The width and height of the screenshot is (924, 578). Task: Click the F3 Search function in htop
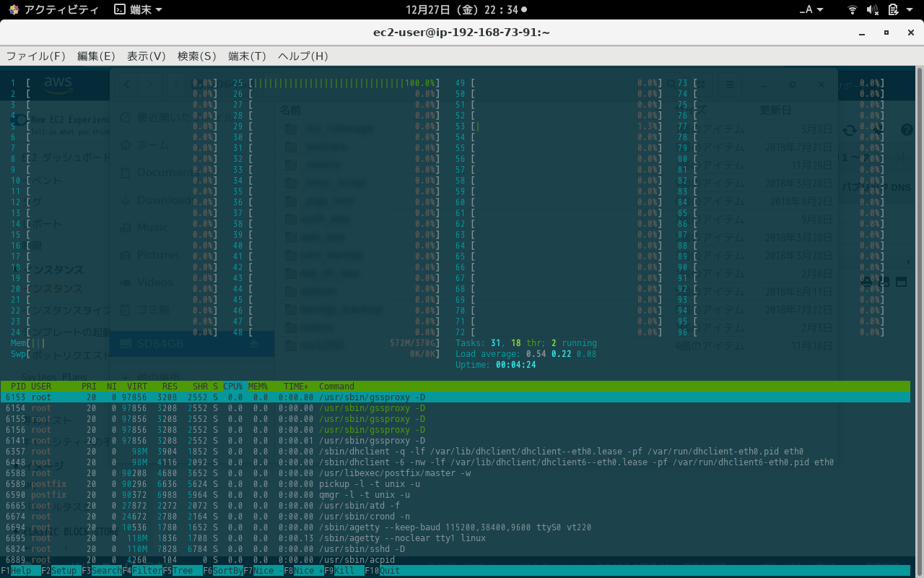(x=102, y=571)
